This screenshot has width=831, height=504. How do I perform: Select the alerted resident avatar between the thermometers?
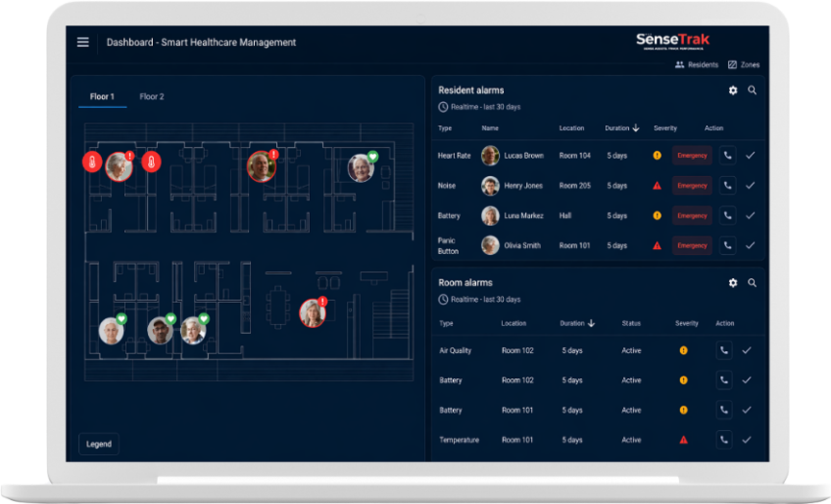click(119, 167)
